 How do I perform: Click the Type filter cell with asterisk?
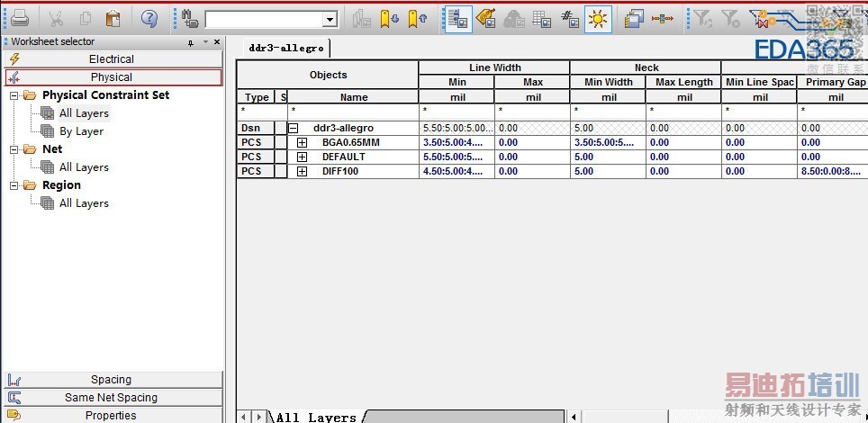click(257, 112)
